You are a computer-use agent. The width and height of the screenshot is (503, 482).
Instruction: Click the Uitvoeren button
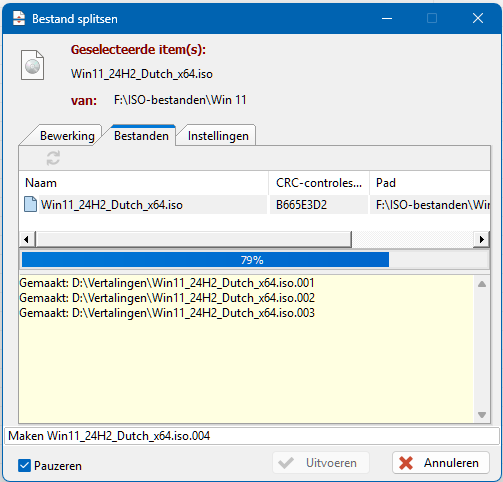click(321, 463)
